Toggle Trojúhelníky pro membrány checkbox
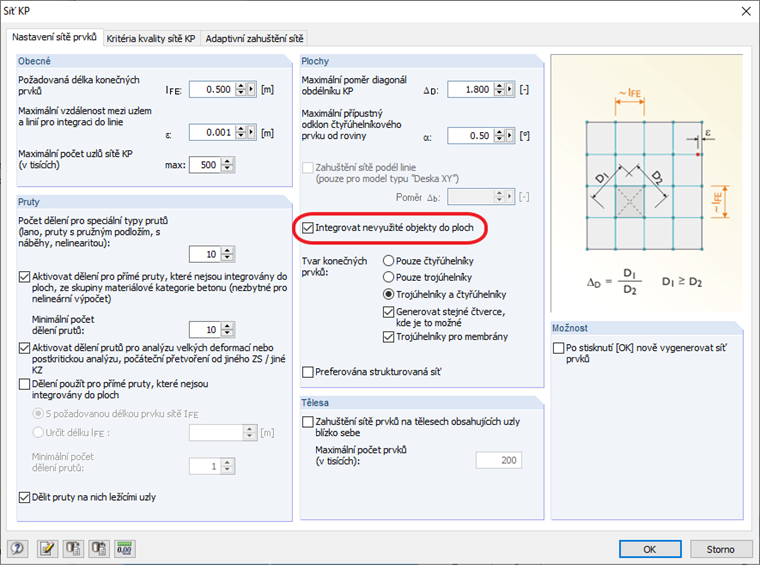The width and height of the screenshot is (760, 570). (388, 336)
